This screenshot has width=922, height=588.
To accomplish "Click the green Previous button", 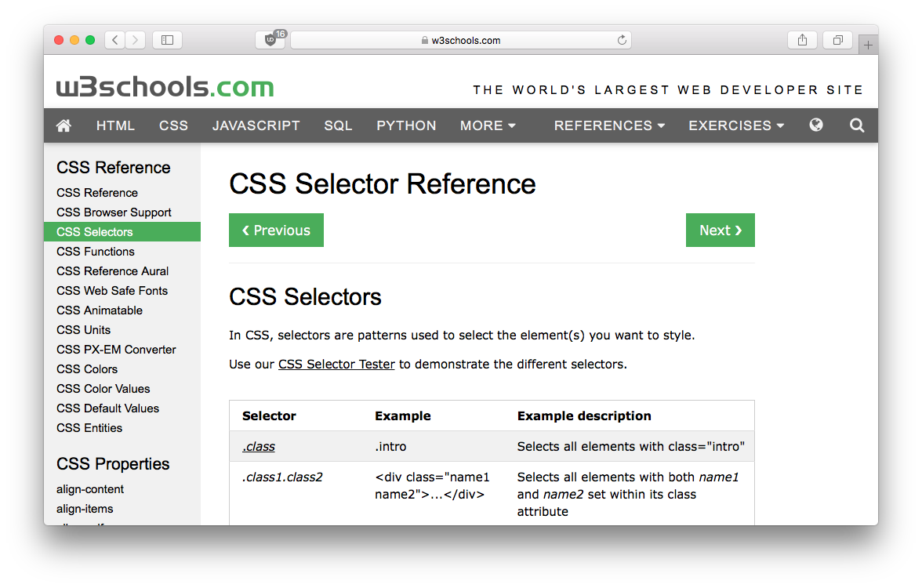I will pos(276,230).
